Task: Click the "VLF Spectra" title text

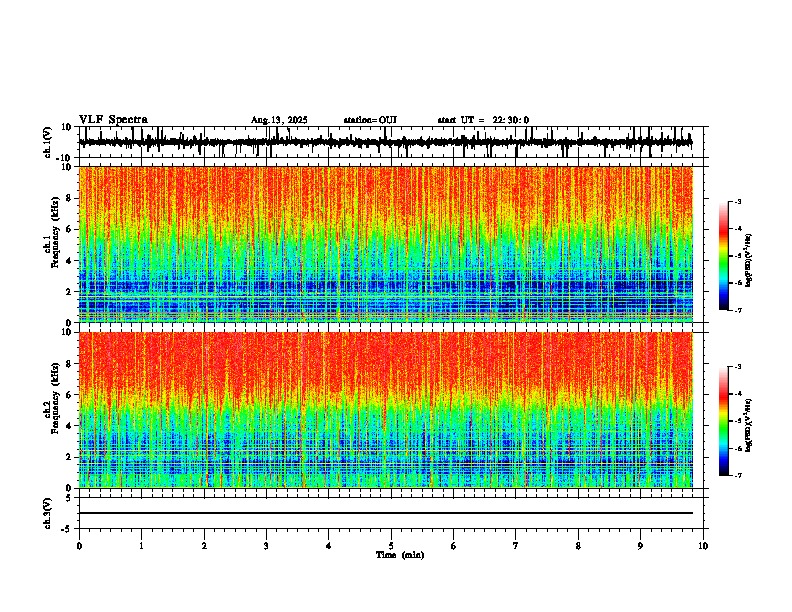Action: click(x=113, y=120)
